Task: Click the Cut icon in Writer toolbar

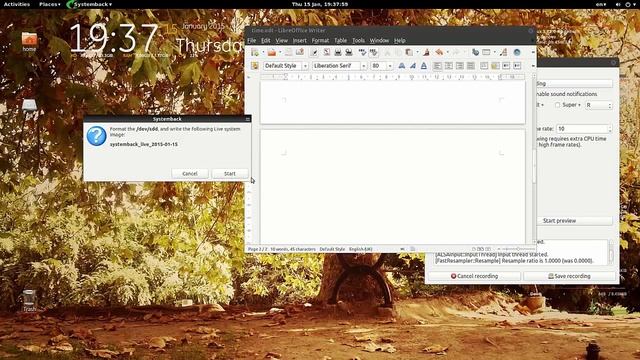Action: [x=387, y=52]
